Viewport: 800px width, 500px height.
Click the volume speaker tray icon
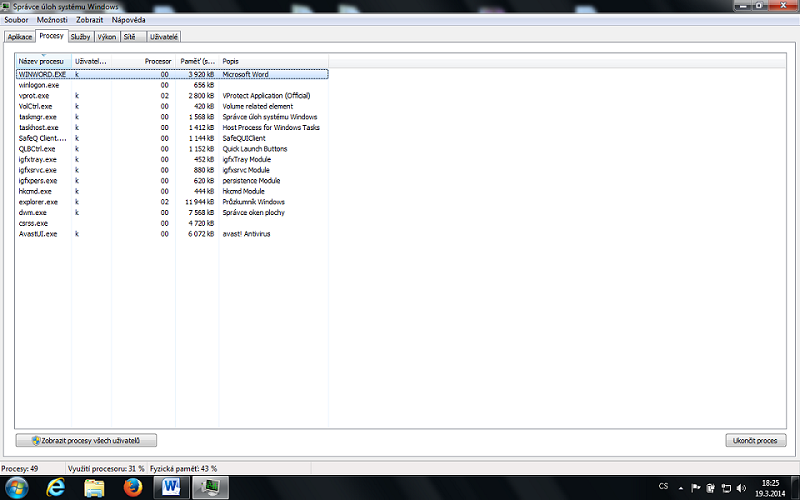(x=740, y=487)
